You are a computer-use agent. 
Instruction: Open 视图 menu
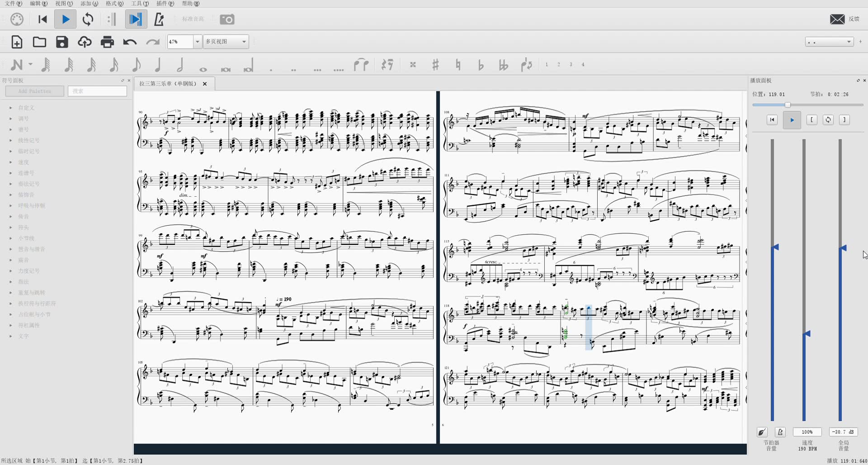tap(64, 3)
